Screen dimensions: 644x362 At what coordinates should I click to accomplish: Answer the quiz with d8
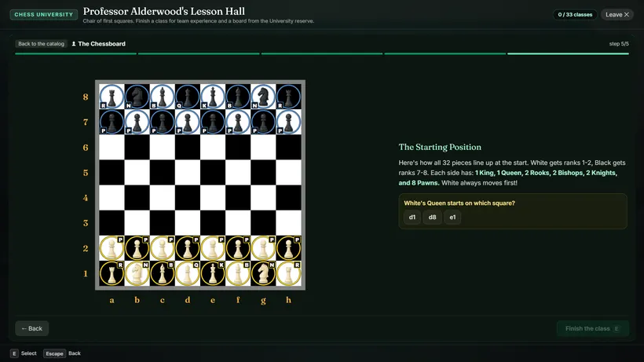(432, 217)
